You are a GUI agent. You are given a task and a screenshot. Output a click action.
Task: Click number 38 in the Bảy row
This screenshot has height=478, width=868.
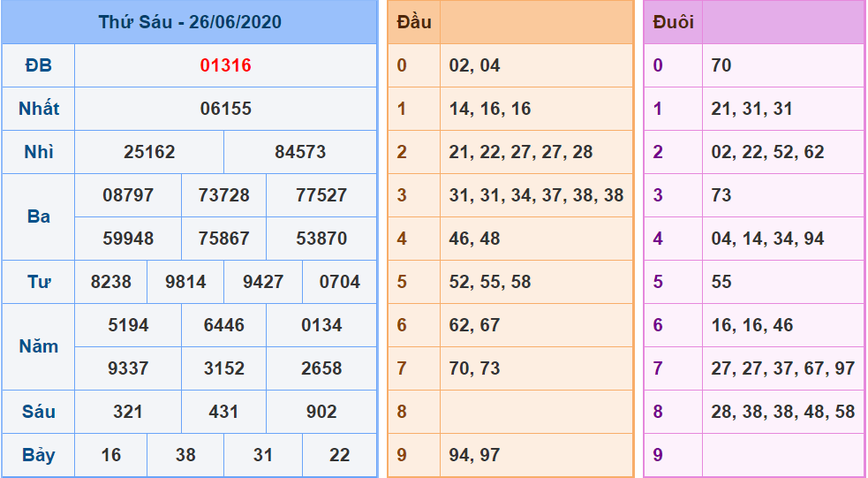coord(185,455)
